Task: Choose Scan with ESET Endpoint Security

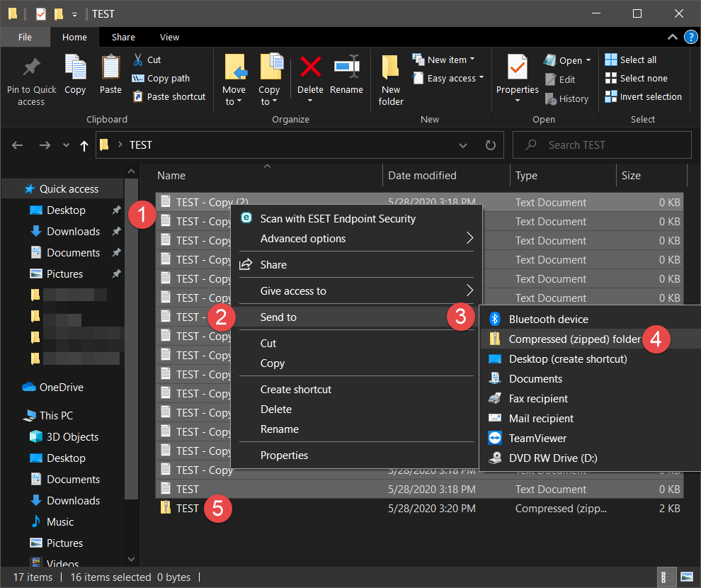Action: click(356, 219)
